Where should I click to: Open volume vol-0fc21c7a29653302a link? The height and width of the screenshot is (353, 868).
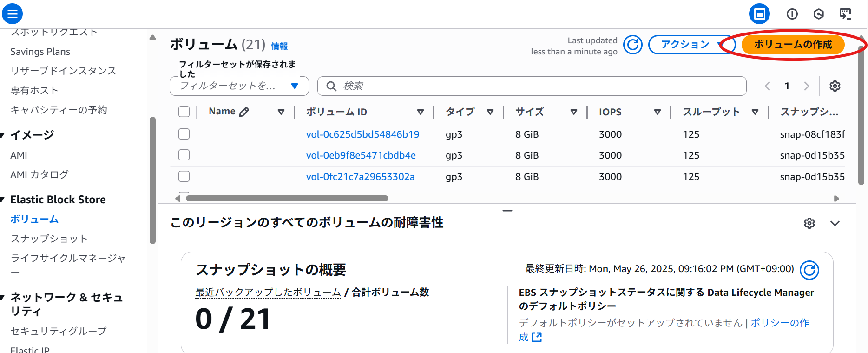click(360, 177)
